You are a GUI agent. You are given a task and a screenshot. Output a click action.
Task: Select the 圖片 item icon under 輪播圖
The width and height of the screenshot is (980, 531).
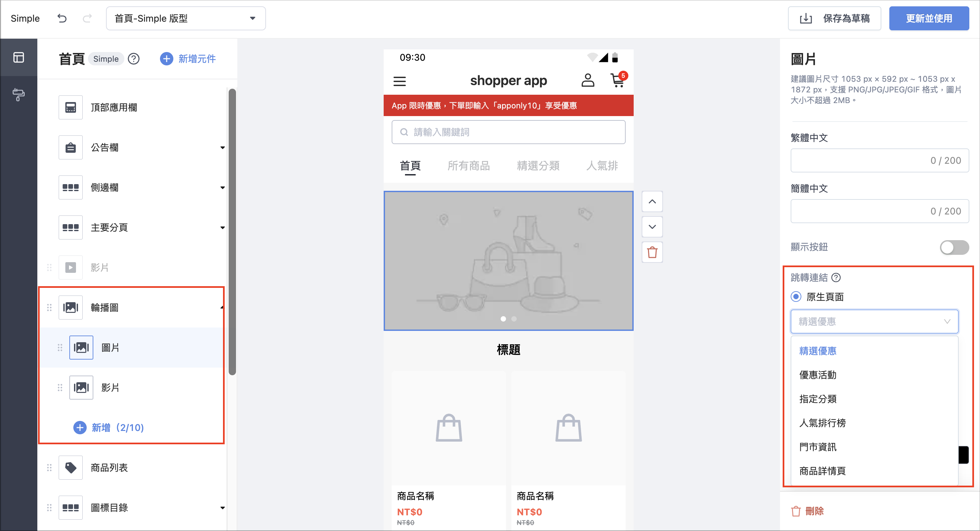(x=81, y=347)
